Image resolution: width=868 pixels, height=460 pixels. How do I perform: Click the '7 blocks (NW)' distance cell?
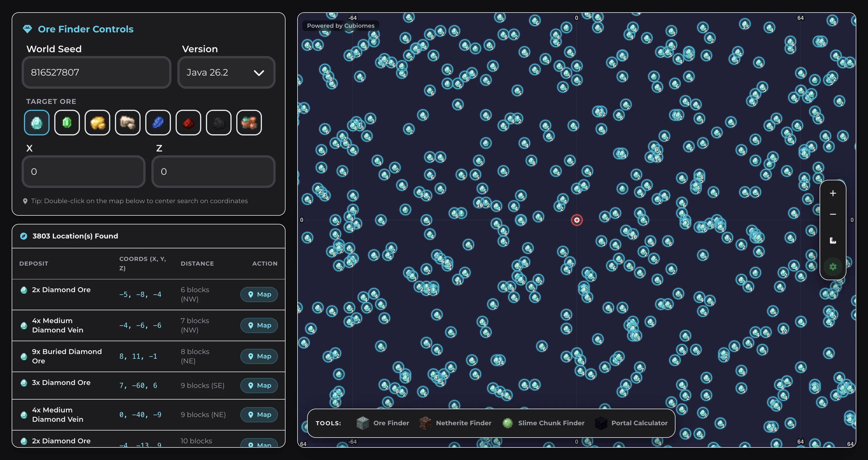(195, 325)
